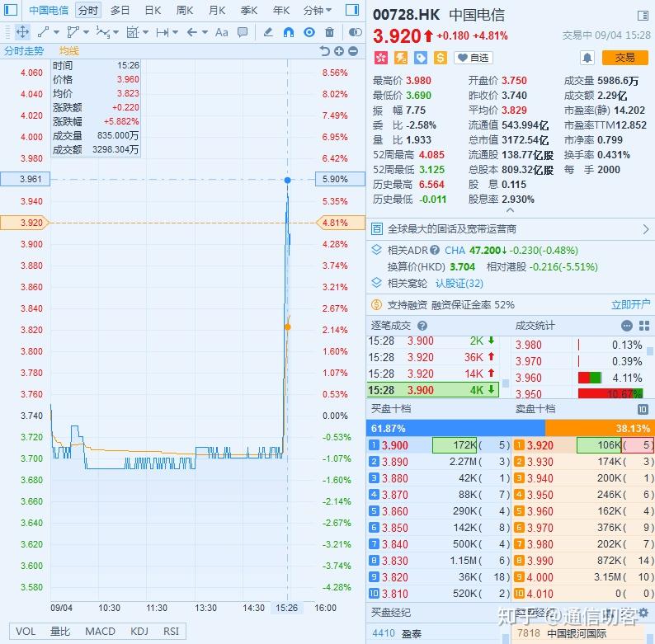Viewport: 655px width, 644px height.
Task: Open the arrow annotation dropdown
Action: pyautogui.click(x=205, y=32)
